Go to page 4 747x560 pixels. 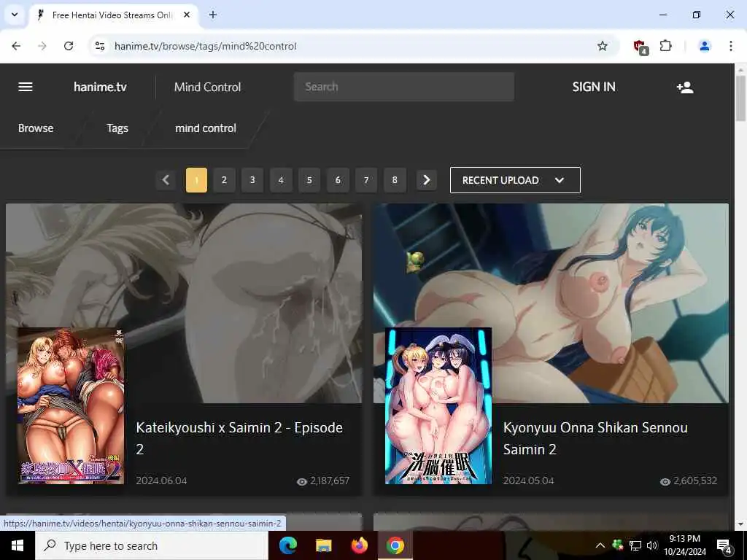click(x=281, y=180)
